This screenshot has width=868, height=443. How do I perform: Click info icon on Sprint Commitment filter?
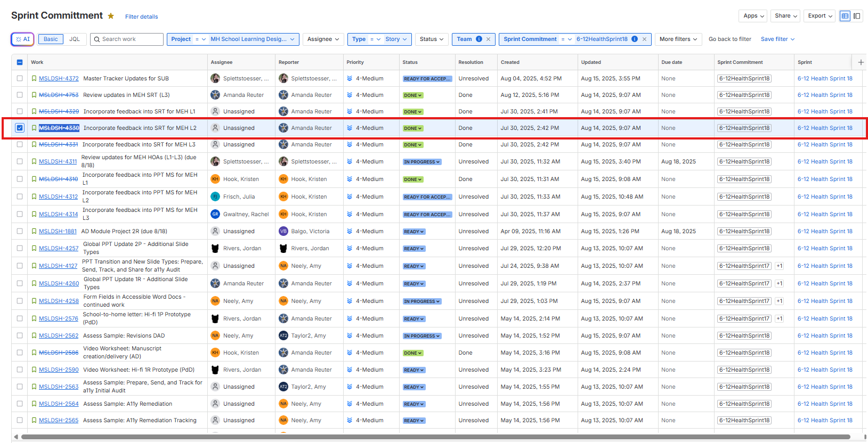pos(635,39)
